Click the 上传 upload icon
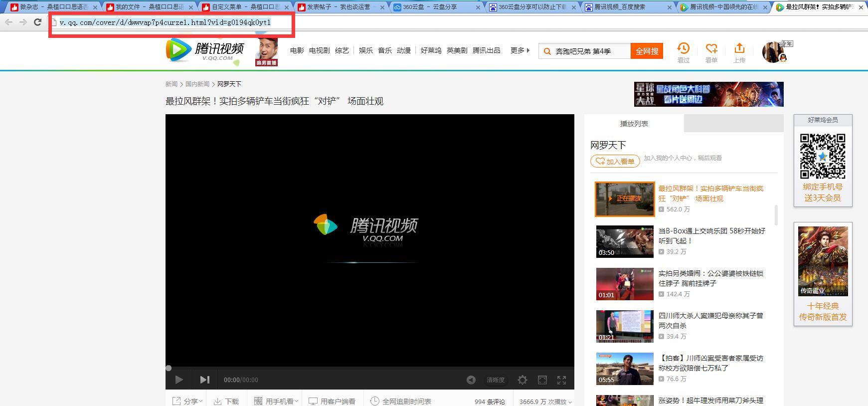Viewport: 868px width, 406px height. click(x=739, y=52)
